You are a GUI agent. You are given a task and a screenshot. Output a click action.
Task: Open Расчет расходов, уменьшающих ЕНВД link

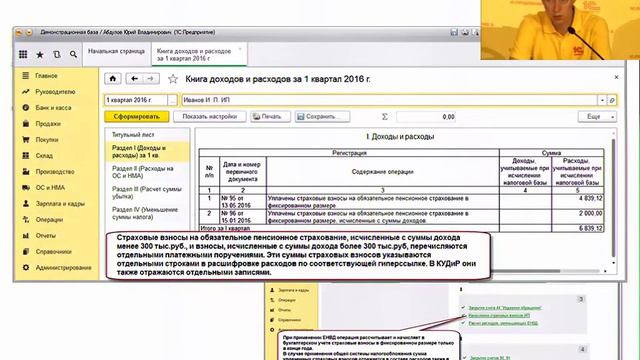coord(503,323)
